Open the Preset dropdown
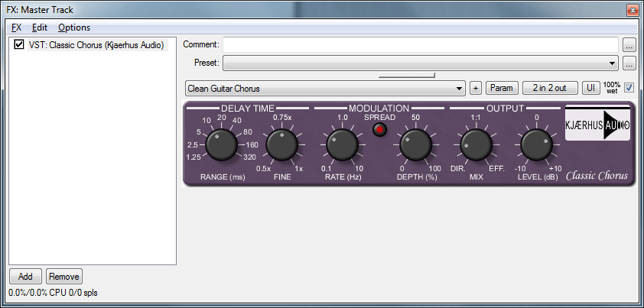 click(420, 63)
